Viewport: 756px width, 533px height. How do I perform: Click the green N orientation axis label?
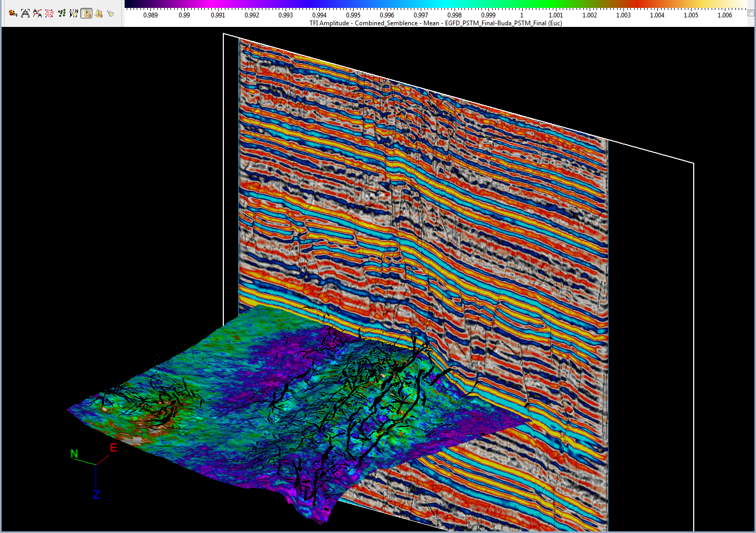click(74, 454)
